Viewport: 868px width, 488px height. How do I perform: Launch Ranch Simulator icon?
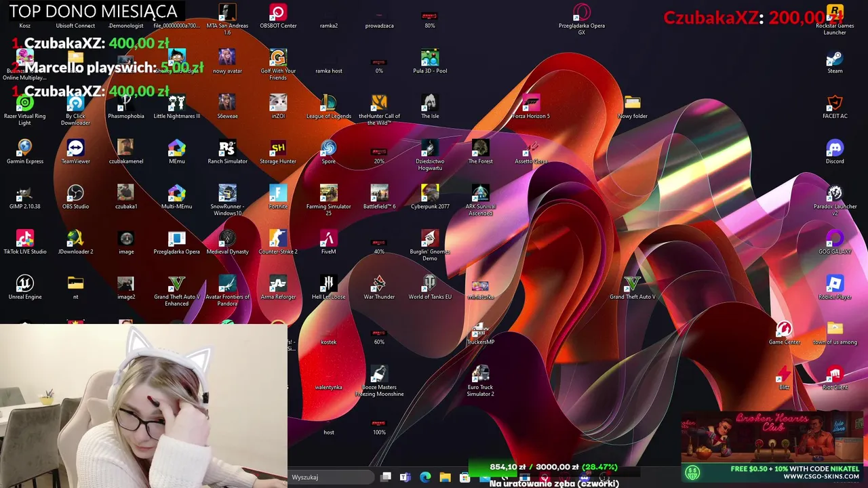[x=227, y=148]
